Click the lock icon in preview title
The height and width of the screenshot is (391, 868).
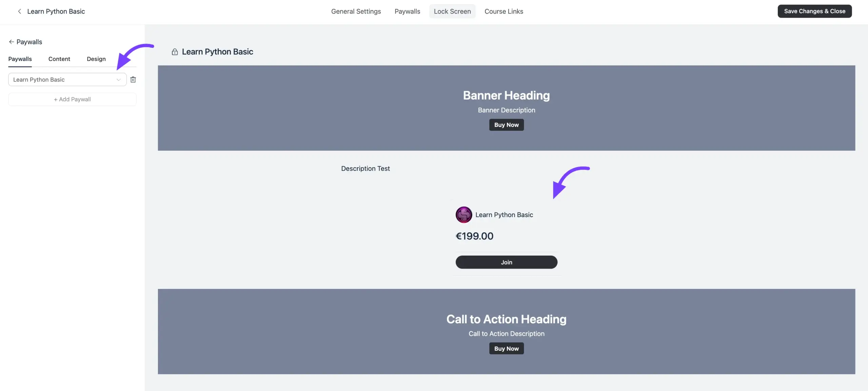coord(175,52)
